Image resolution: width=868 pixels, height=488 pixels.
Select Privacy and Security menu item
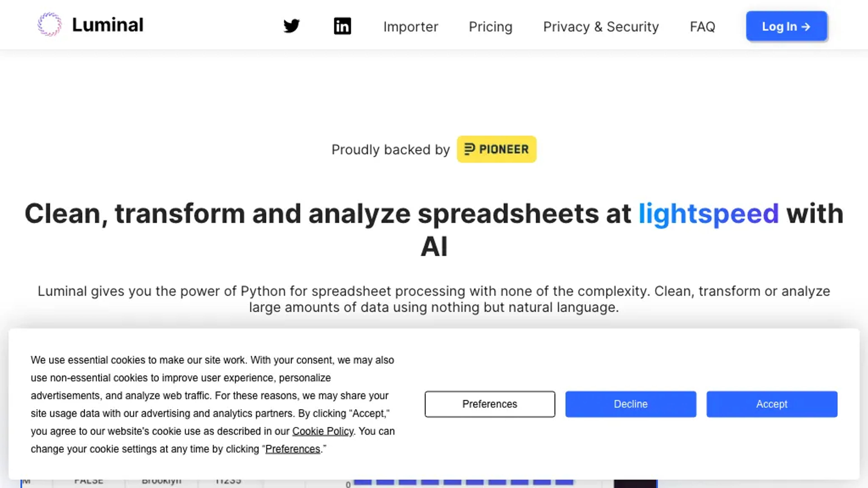pos(601,26)
